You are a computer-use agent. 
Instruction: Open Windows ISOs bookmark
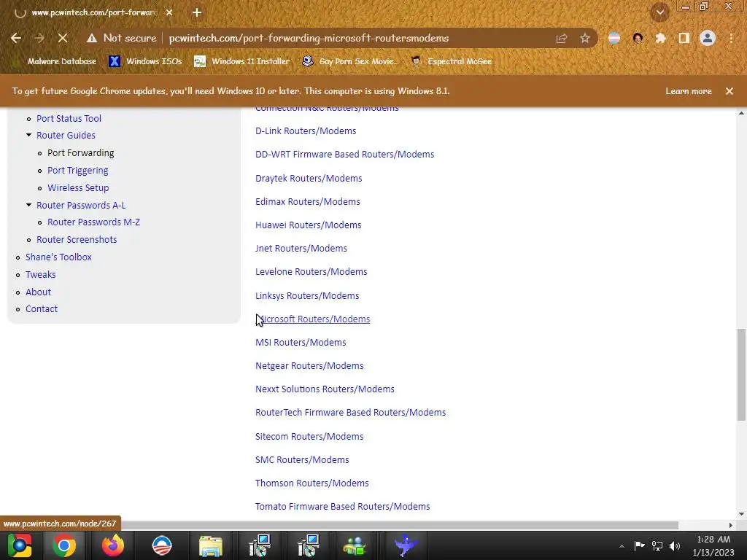click(145, 61)
